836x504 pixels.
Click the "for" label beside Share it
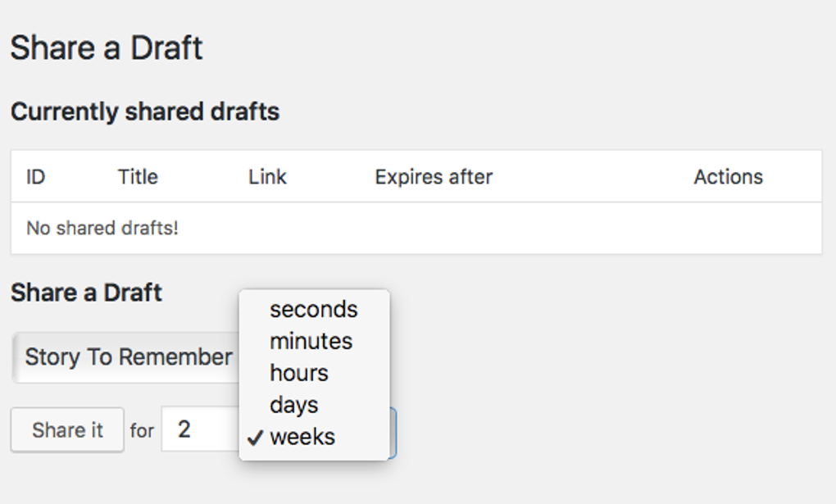coord(143,431)
